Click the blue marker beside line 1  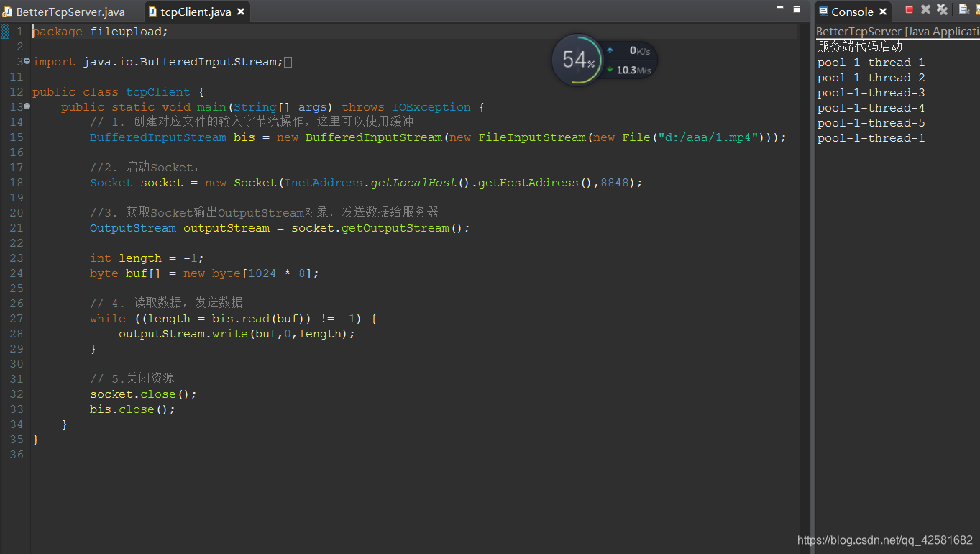(x=4, y=31)
